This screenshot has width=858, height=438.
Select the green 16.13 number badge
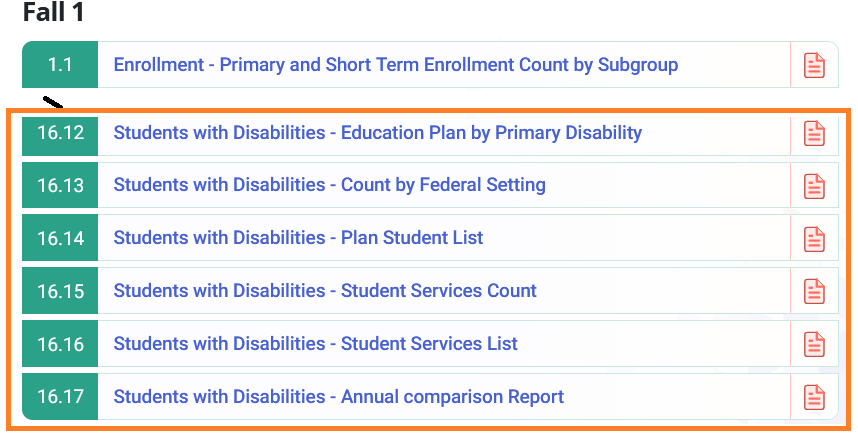60,185
